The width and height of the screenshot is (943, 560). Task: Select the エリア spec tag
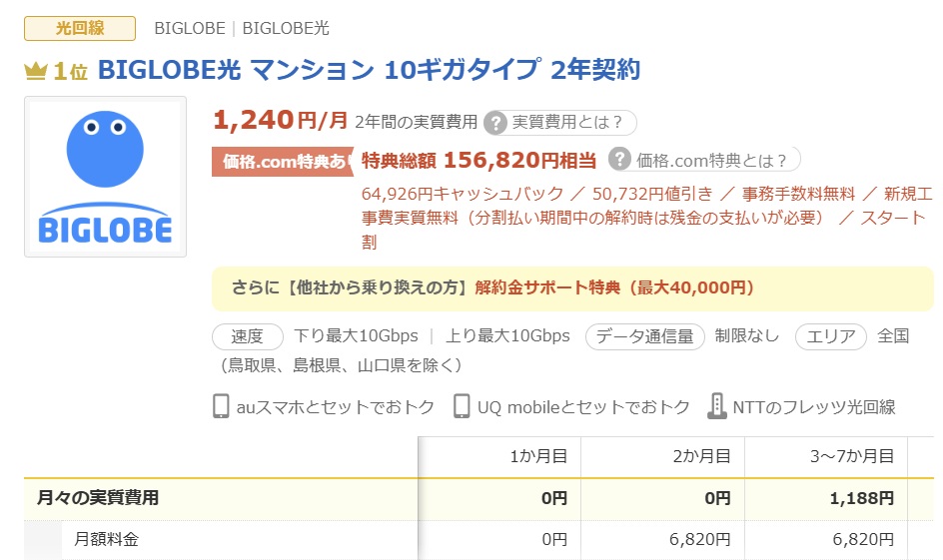(x=831, y=336)
